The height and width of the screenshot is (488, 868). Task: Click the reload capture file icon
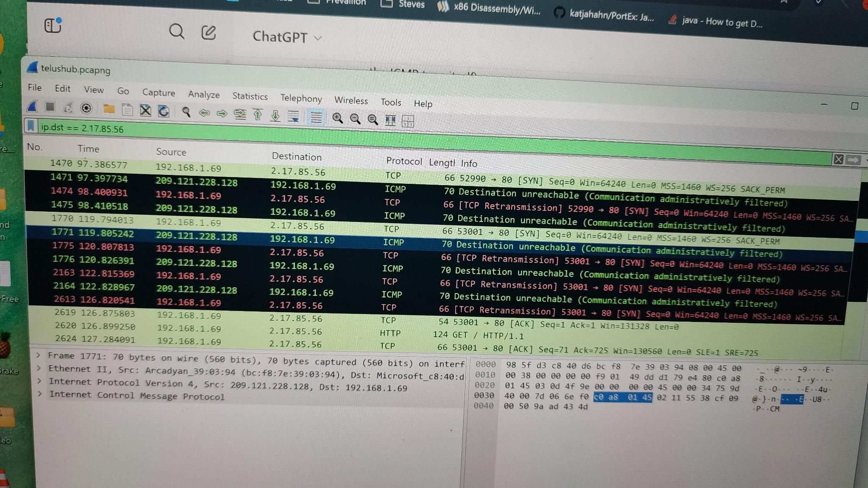click(164, 111)
